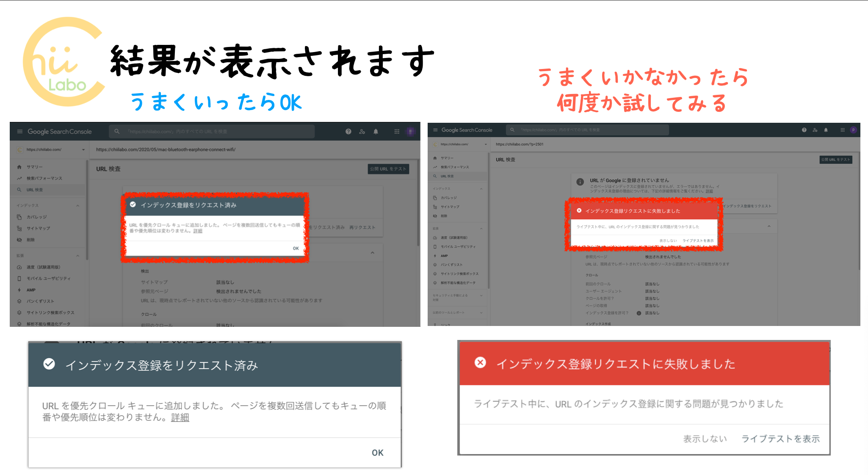Click OK on the index request dialog

point(377,452)
